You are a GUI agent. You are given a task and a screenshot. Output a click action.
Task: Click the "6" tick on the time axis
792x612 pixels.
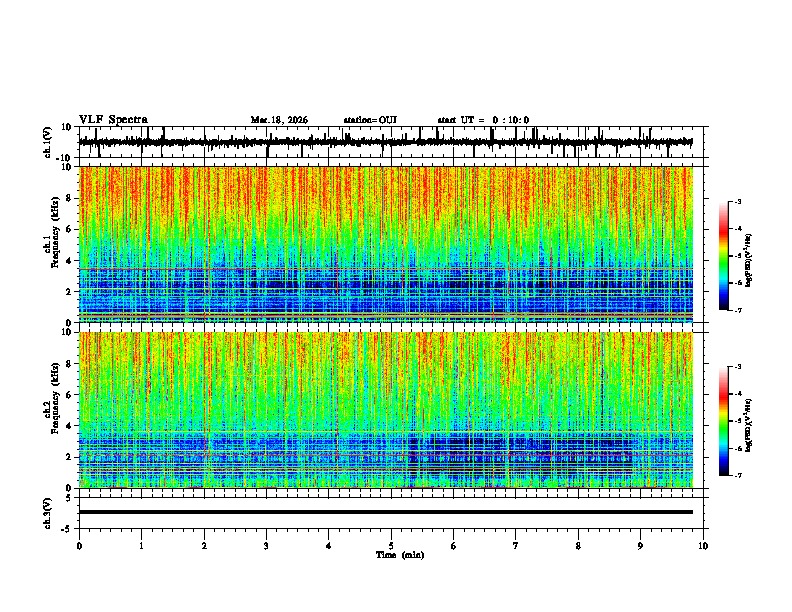coord(454,546)
